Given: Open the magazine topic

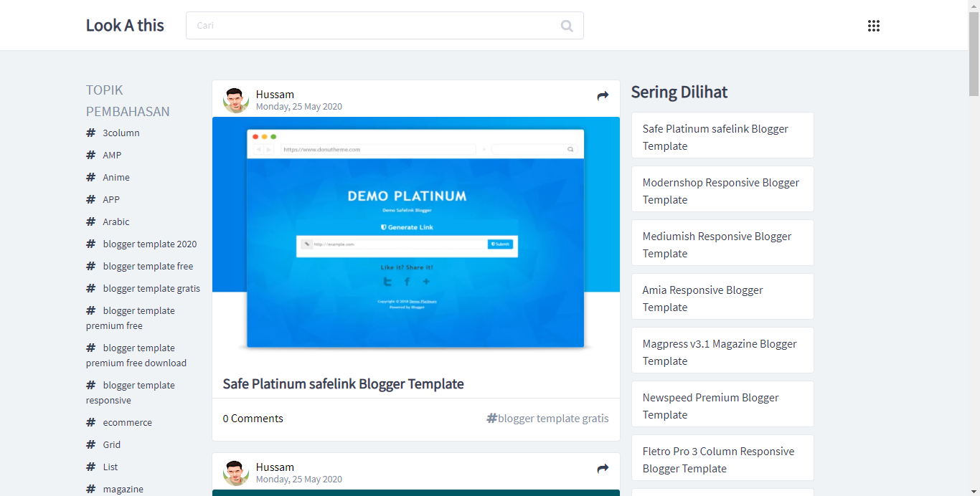Looking at the screenshot, I should tap(123, 489).
